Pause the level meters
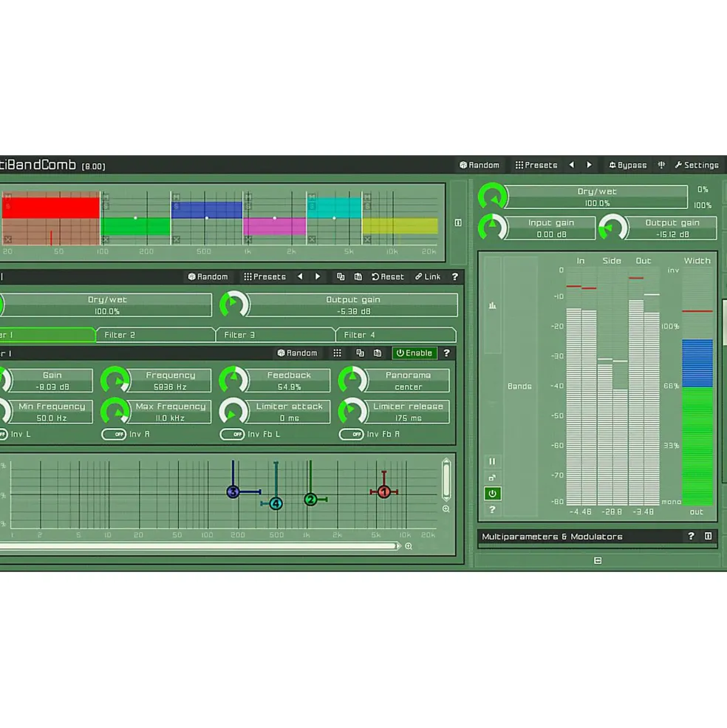Image resolution: width=727 pixels, height=728 pixels. point(492,461)
